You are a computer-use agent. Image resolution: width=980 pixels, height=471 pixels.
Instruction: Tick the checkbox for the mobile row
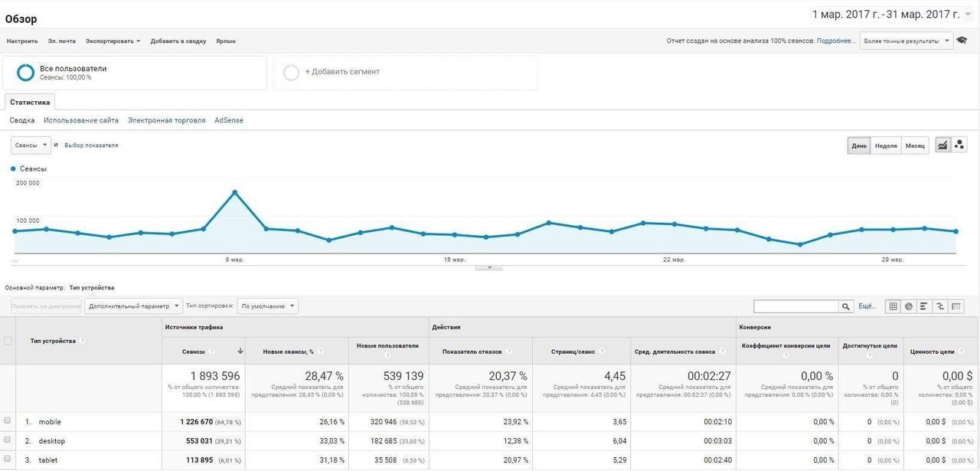[8, 421]
